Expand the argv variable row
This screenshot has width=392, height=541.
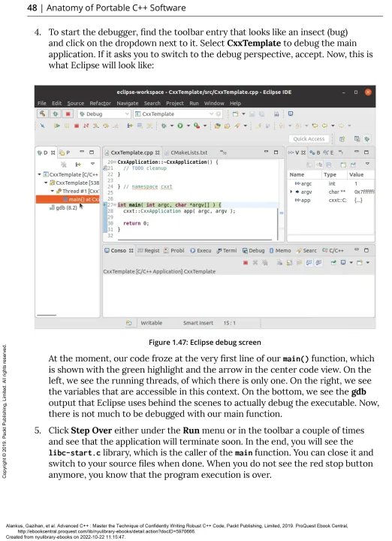pyautogui.click(x=291, y=192)
